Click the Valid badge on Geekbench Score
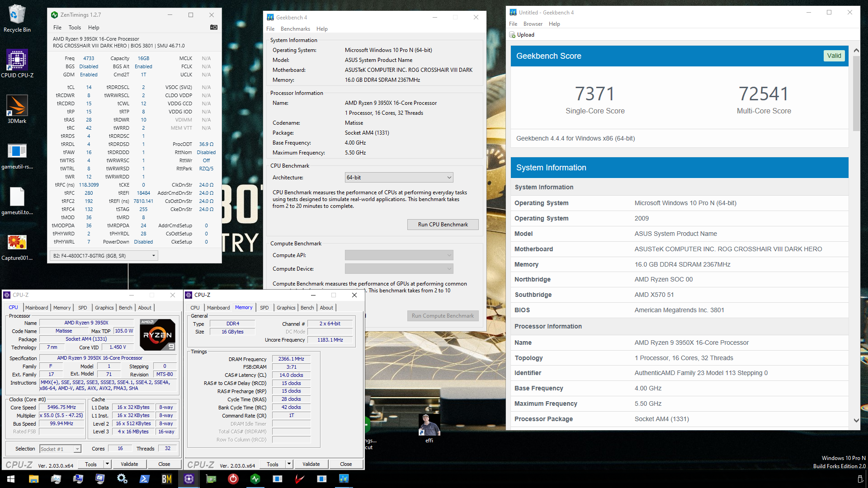Screen dimensions: 868x488 click(834, 56)
